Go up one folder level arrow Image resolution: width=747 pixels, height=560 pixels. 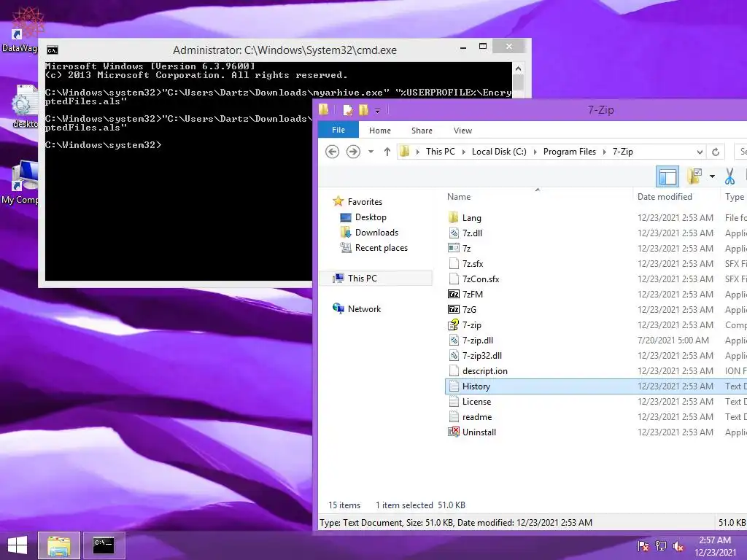coord(387,152)
